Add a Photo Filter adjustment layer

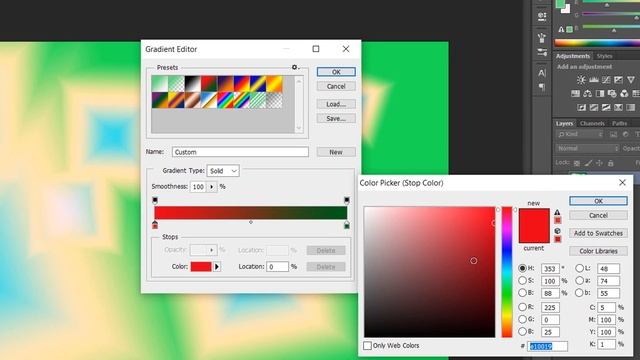click(x=612, y=94)
